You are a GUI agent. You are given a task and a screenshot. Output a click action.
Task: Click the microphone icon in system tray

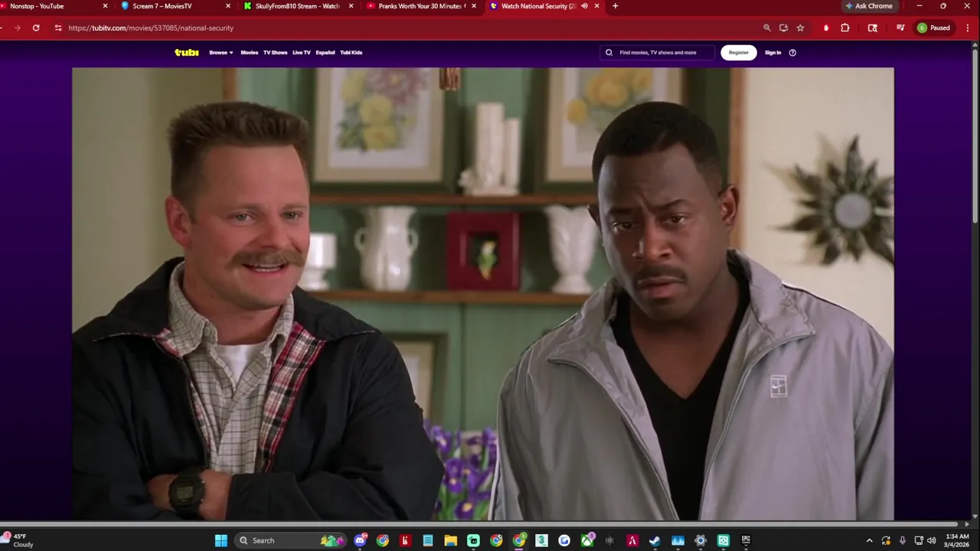[x=902, y=540]
